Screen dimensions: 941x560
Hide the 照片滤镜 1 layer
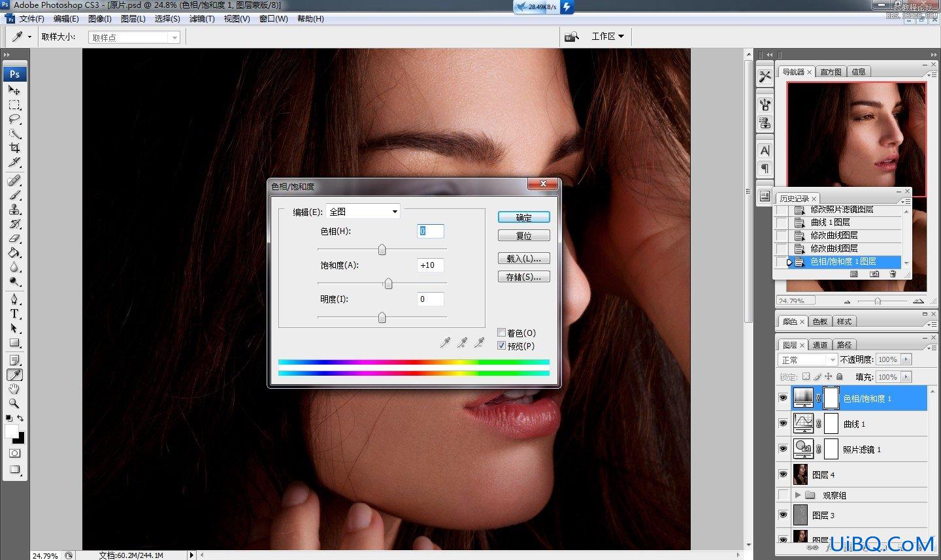tap(783, 449)
